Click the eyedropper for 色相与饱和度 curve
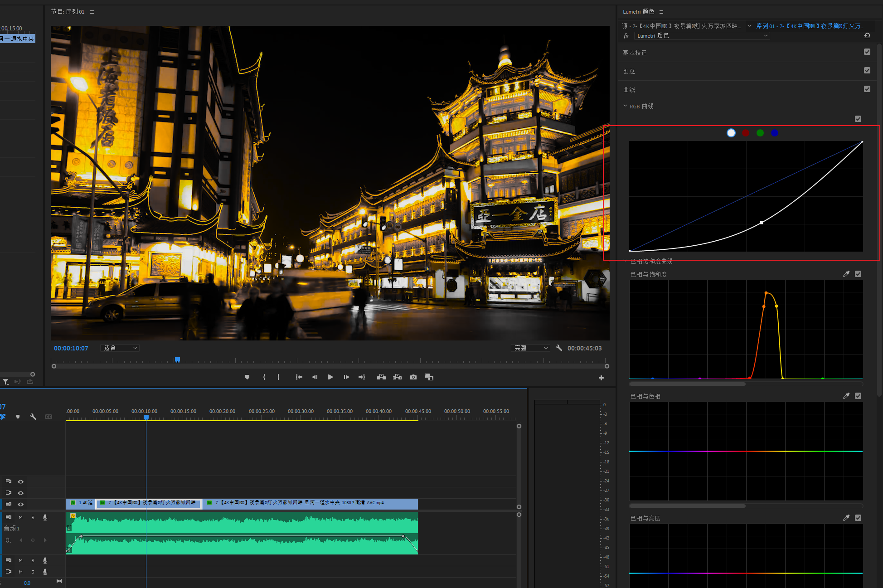 [846, 274]
